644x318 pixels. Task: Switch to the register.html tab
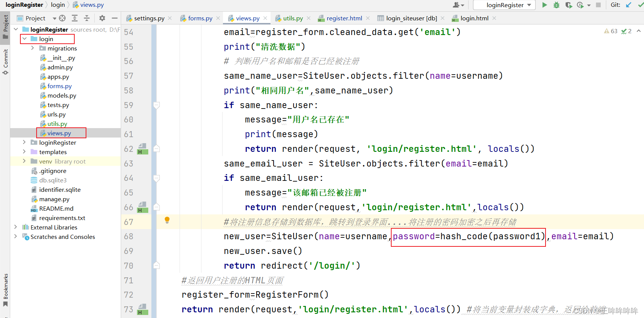[x=340, y=18]
